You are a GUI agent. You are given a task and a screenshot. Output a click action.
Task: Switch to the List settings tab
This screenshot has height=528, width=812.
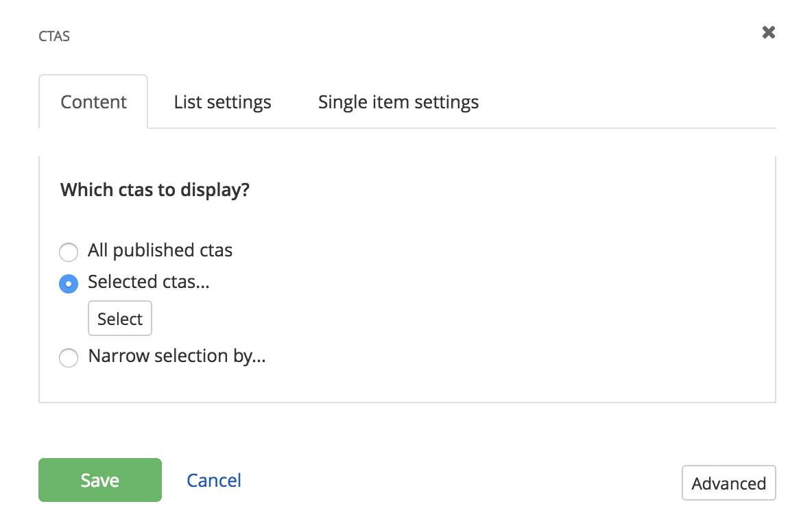tap(222, 101)
